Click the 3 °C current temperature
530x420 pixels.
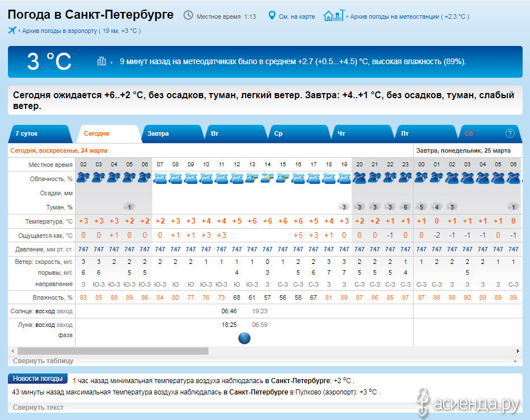[x=49, y=61]
